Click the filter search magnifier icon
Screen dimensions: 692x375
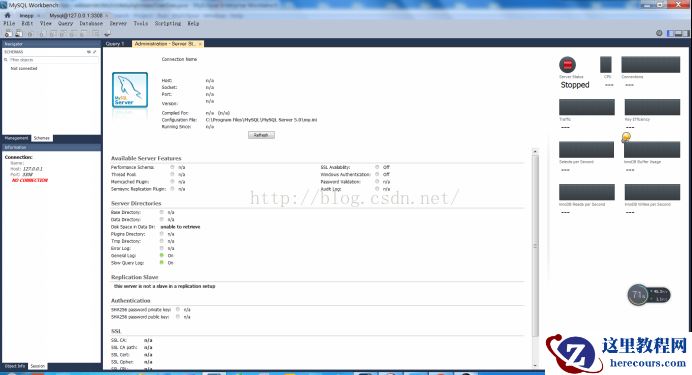6,60
